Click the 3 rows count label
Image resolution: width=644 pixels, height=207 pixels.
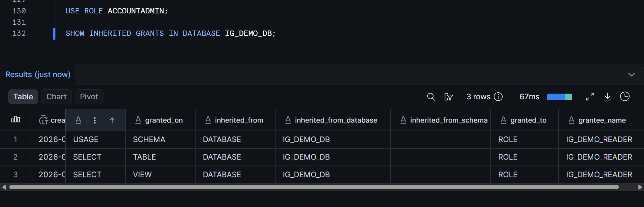pyautogui.click(x=478, y=97)
